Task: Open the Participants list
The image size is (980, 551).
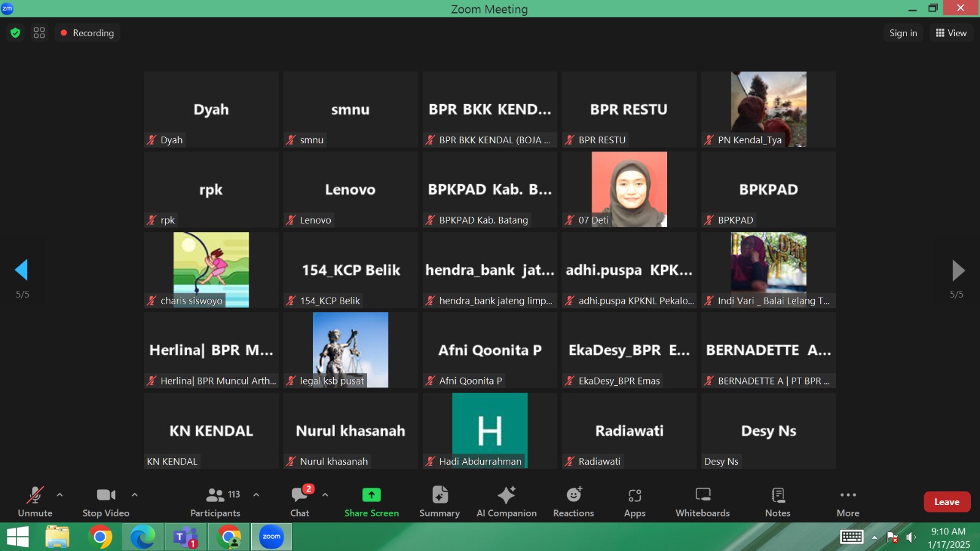Action: pos(216,501)
